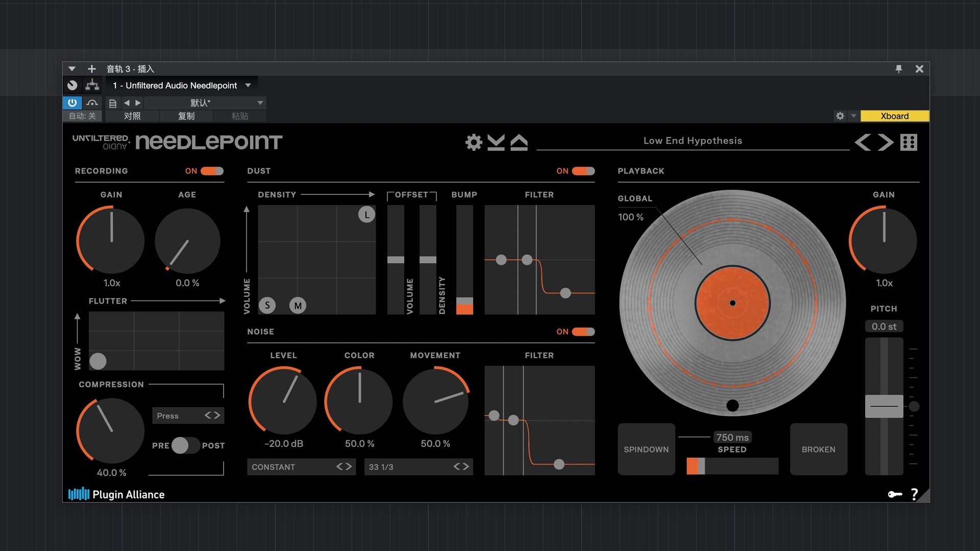Screen dimensions: 980x551
Task: Click the save preset down-arrow icon
Action: click(496, 142)
